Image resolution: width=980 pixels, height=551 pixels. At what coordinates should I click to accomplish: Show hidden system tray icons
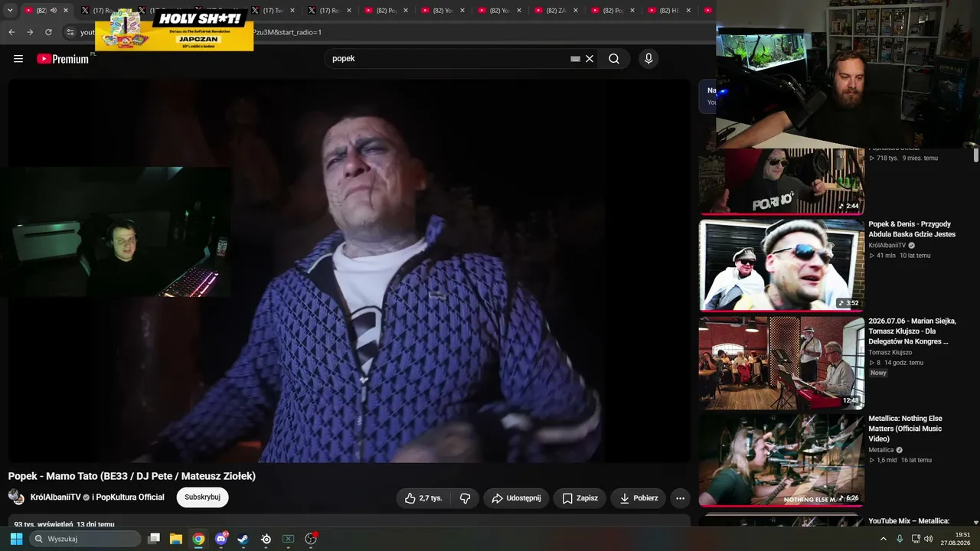coord(884,539)
